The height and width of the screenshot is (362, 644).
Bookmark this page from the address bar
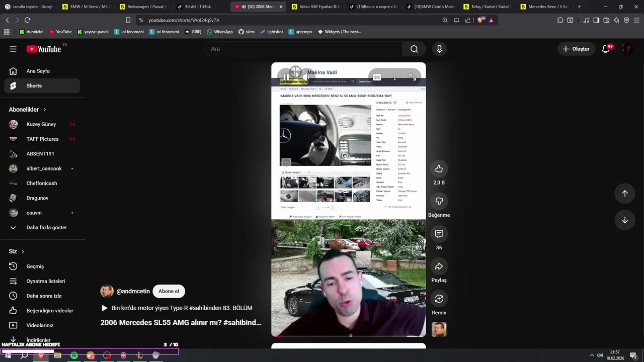[128, 20]
